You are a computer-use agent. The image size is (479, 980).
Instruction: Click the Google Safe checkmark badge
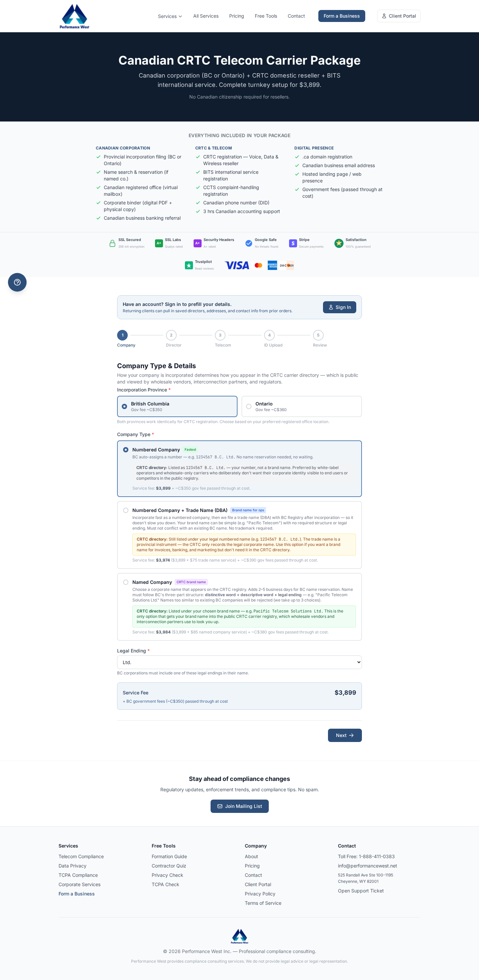click(x=248, y=243)
